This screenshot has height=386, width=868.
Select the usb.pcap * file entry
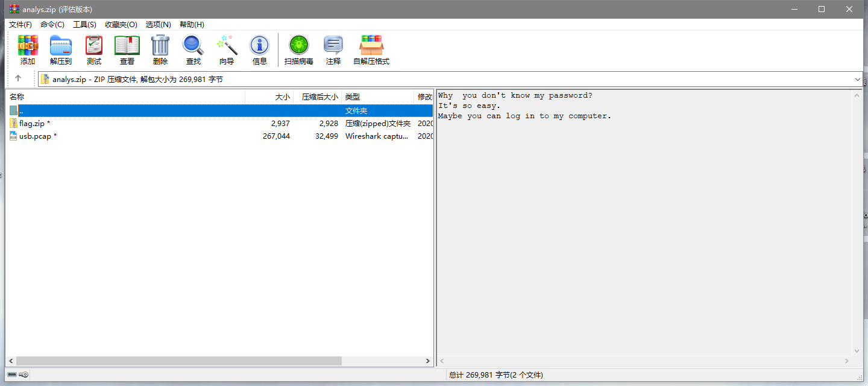pos(219,136)
